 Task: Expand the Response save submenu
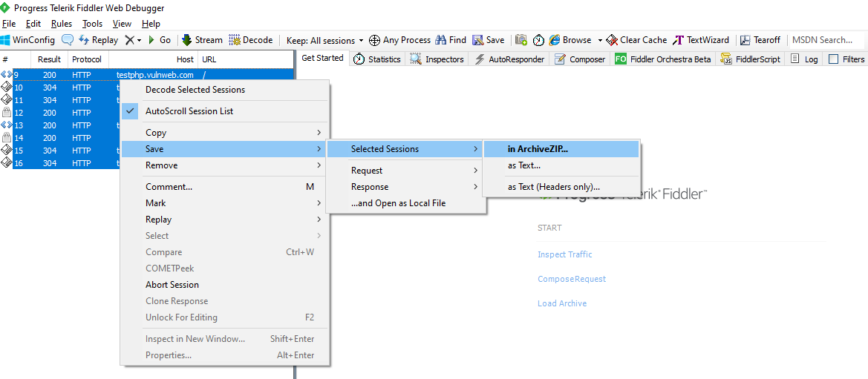(x=405, y=187)
